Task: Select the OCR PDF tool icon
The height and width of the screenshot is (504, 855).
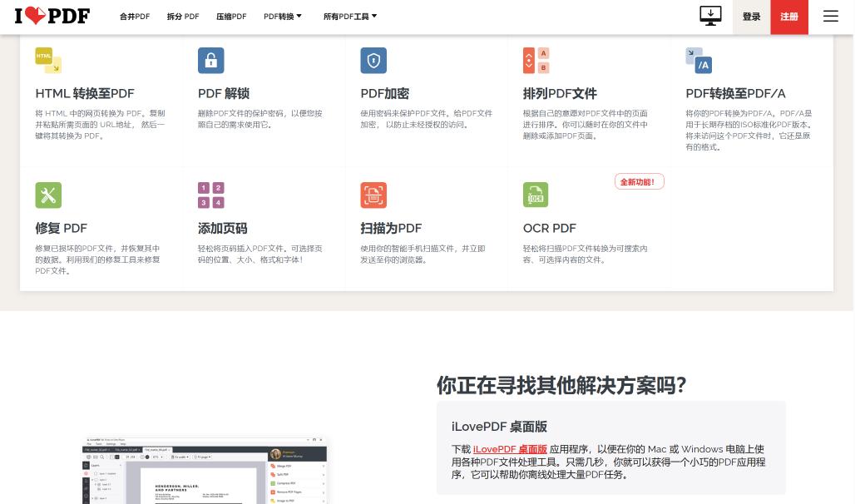Action: click(x=535, y=195)
